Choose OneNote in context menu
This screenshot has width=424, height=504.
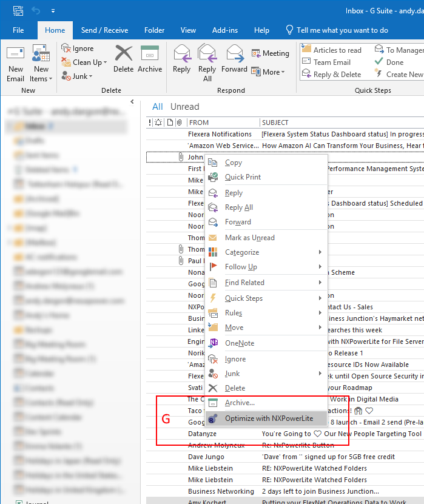266,343
